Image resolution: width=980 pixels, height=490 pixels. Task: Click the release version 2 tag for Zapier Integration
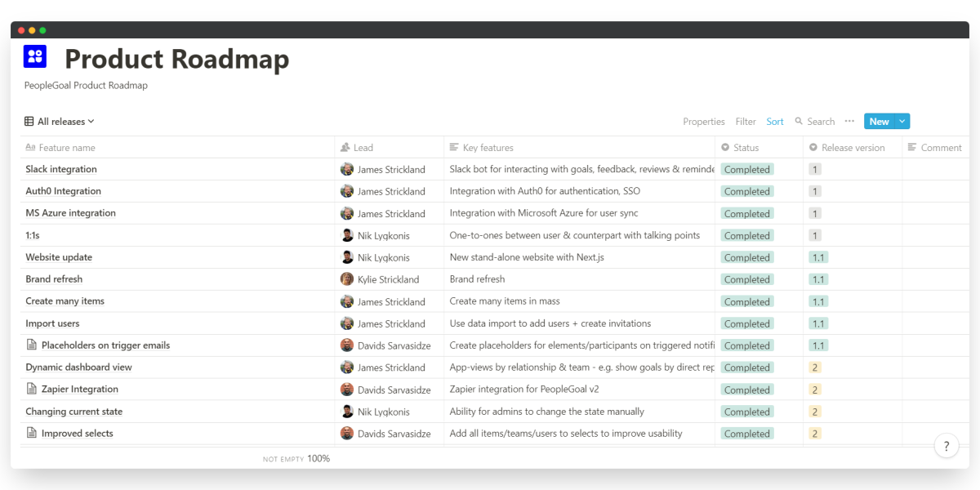(815, 390)
